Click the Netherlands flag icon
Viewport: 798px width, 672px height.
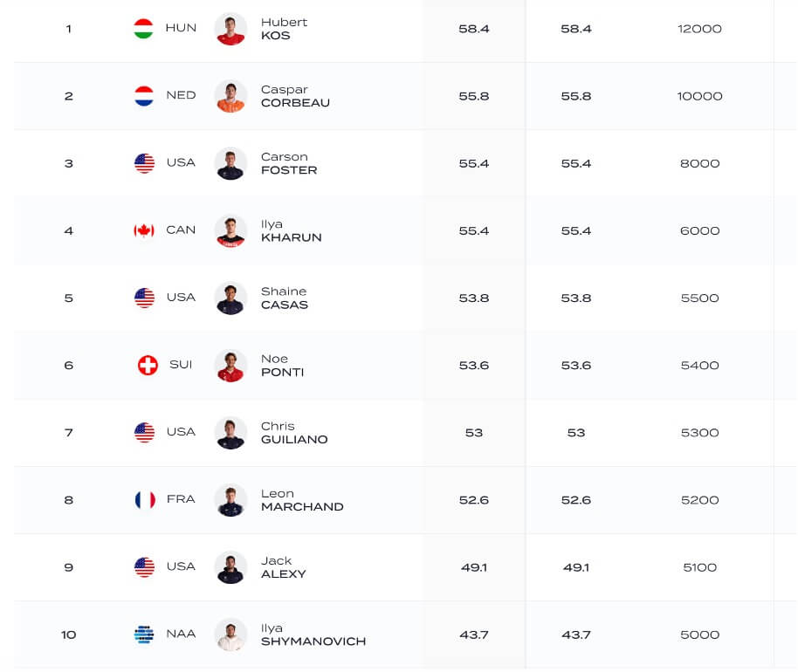[144, 96]
